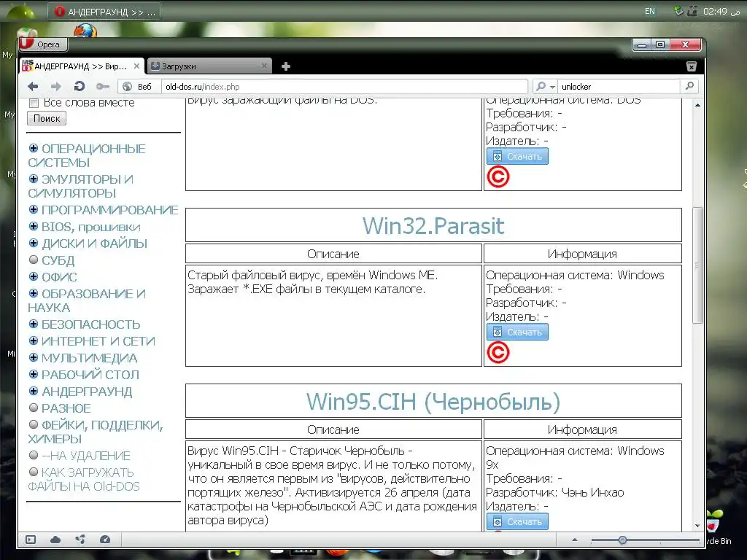Close the Загрузки tab
The image size is (747, 560).
pos(264,66)
